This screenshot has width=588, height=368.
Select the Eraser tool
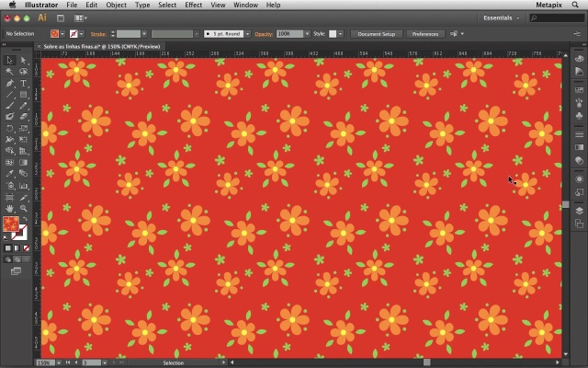pyautogui.click(x=23, y=117)
